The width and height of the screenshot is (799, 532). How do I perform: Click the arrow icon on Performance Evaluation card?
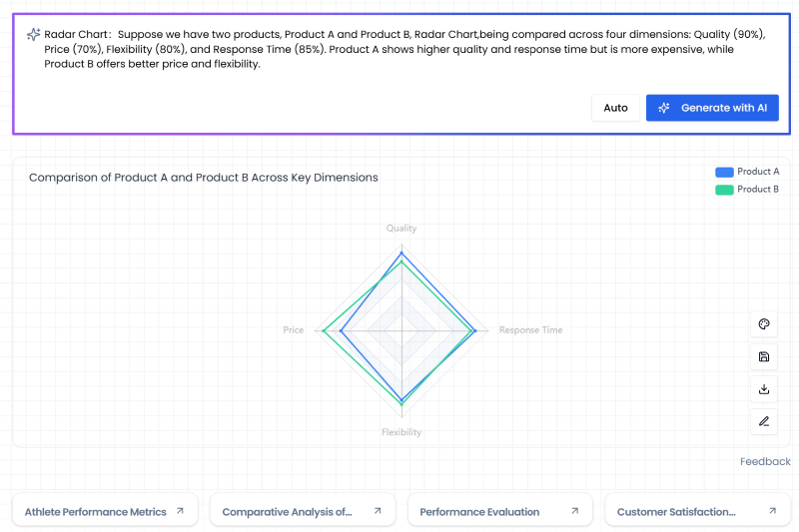tap(574, 511)
